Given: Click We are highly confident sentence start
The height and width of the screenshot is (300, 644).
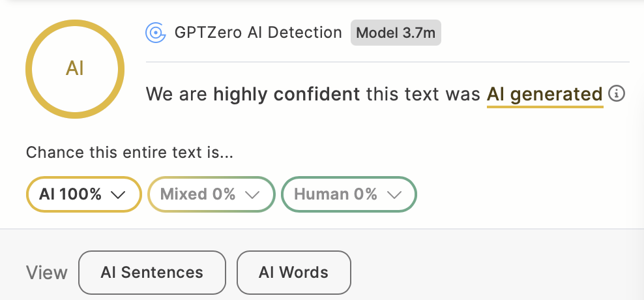Looking at the screenshot, I should coord(177,94).
